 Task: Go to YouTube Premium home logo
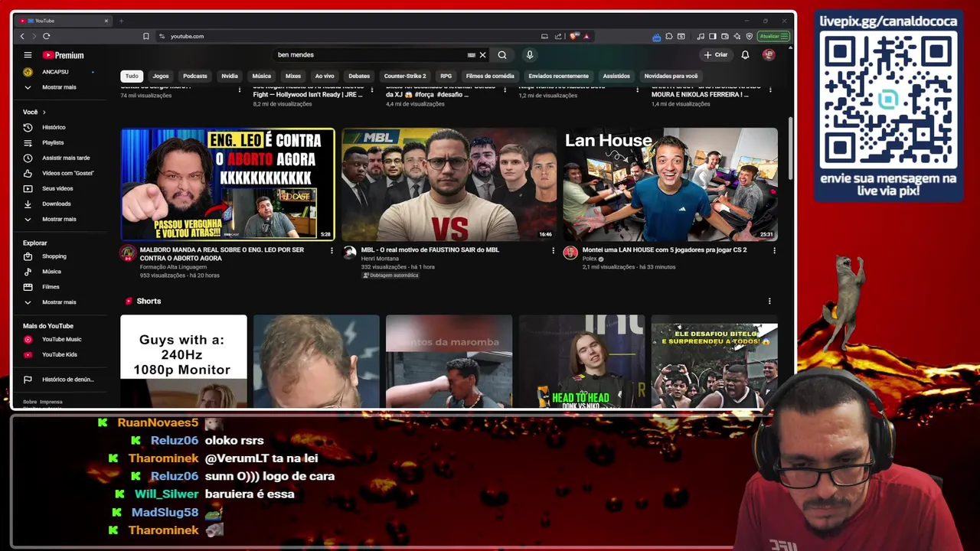click(x=63, y=55)
